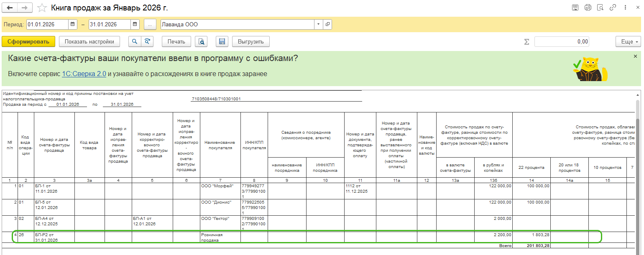Click the start date field 01.01.2026
Viewport: 644px width, 255px height.
point(47,24)
